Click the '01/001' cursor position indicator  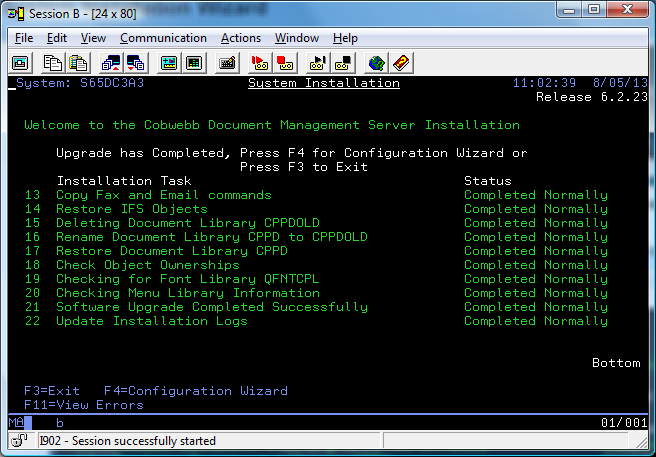point(624,423)
